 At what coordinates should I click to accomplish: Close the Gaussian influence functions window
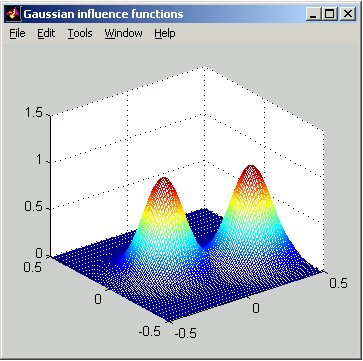[348, 14]
